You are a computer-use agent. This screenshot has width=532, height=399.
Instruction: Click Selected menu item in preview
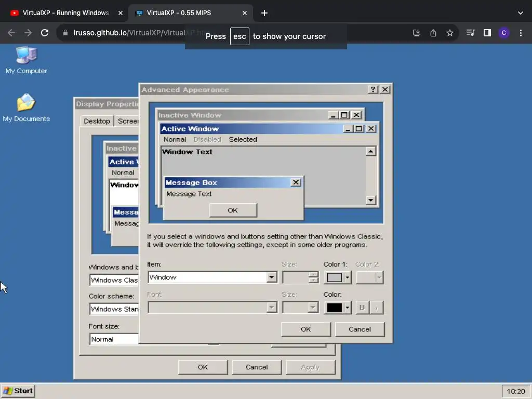point(243,139)
